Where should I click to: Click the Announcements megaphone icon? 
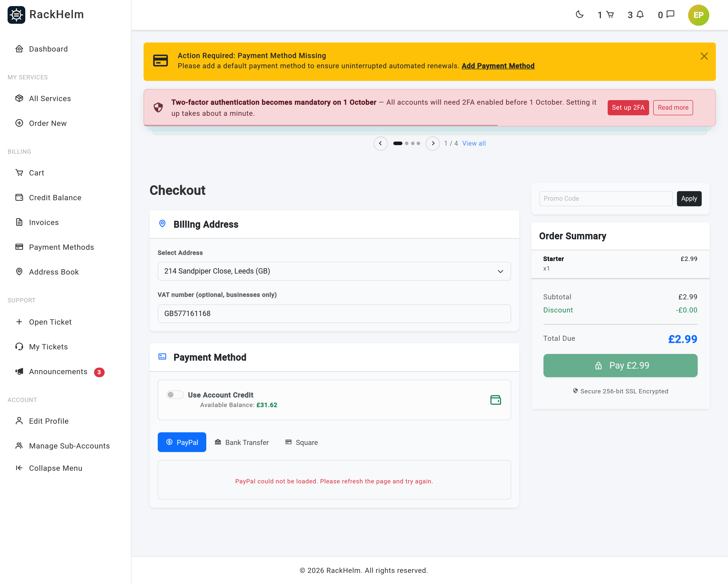point(19,371)
